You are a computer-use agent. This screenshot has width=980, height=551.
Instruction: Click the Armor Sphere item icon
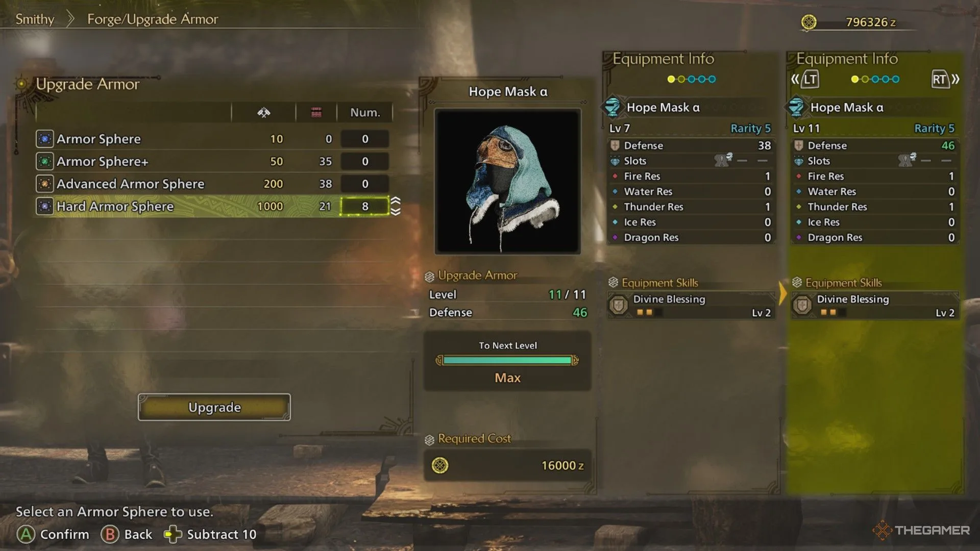tap(45, 139)
